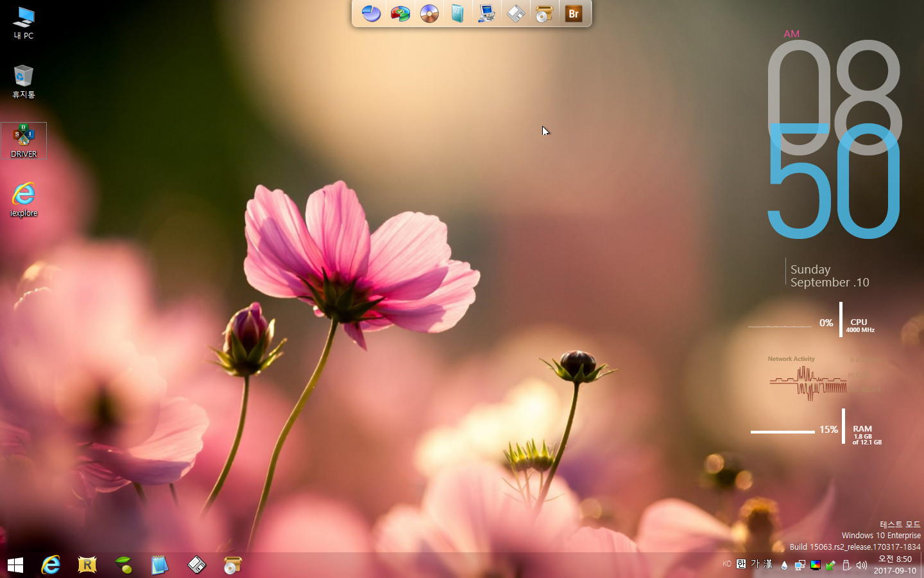Open the network connections tray icon

(800, 565)
